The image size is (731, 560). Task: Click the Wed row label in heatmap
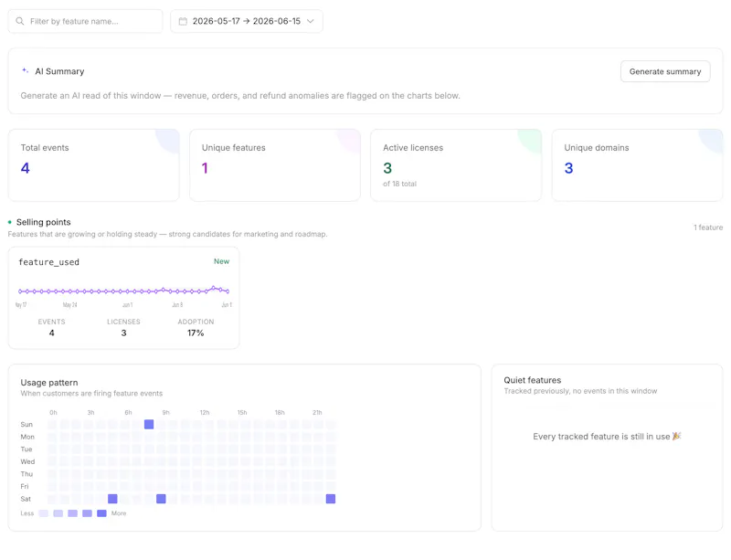27,461
